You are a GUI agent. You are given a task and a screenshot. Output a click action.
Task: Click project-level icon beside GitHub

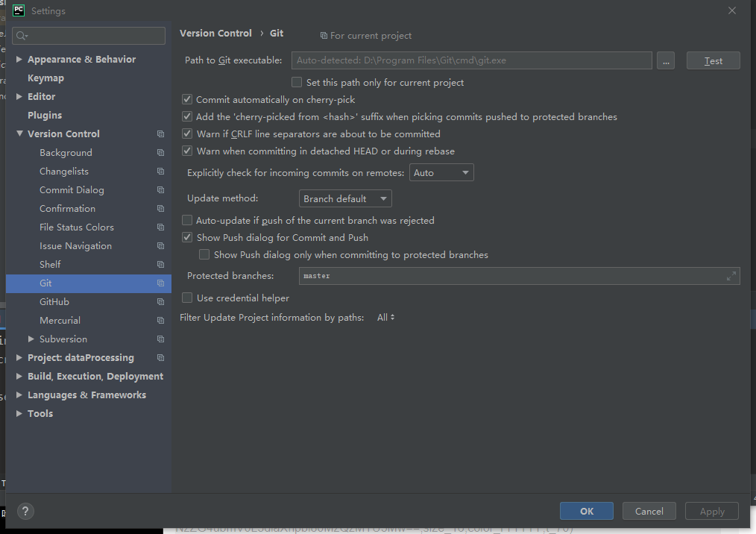pyautogui.click(x=160, y=302)
